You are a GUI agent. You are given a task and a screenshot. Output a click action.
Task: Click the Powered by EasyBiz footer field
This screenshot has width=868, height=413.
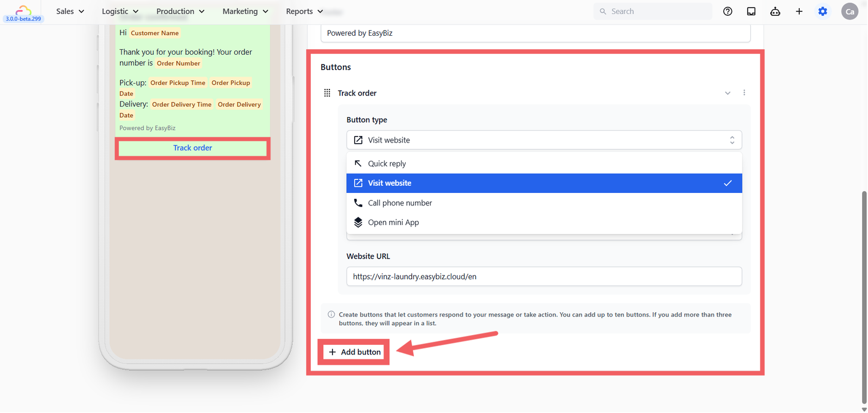click(x=535, y=33)
